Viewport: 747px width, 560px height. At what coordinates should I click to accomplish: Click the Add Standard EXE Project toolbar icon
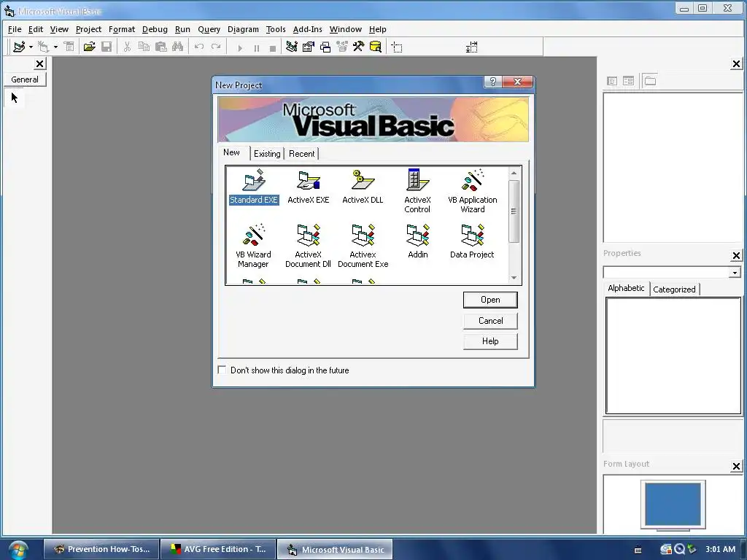19,47
